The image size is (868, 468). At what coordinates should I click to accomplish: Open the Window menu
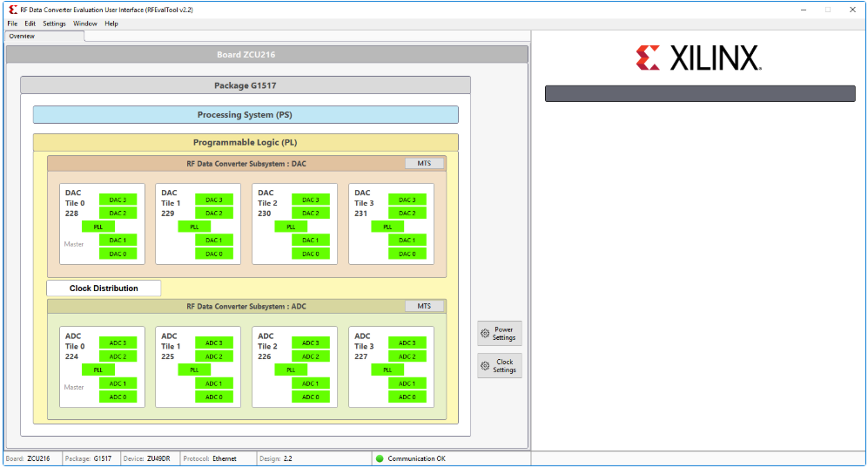coord(85,24)
